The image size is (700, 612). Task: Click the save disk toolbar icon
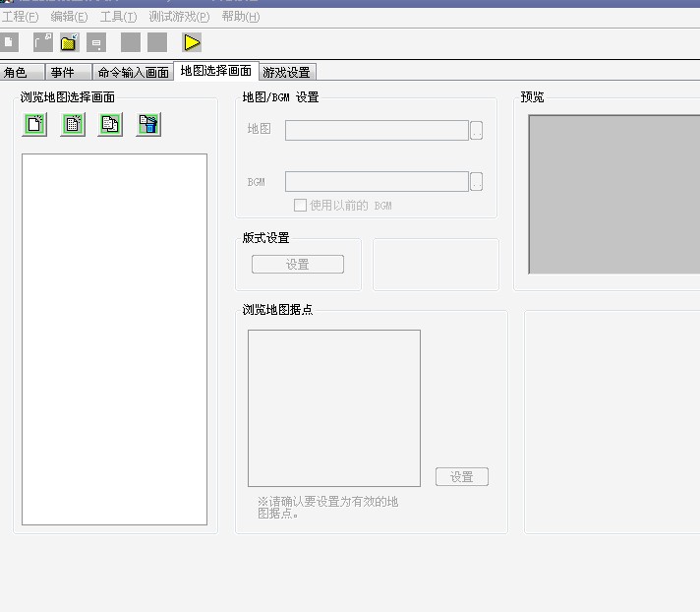[x=96, y=43]
